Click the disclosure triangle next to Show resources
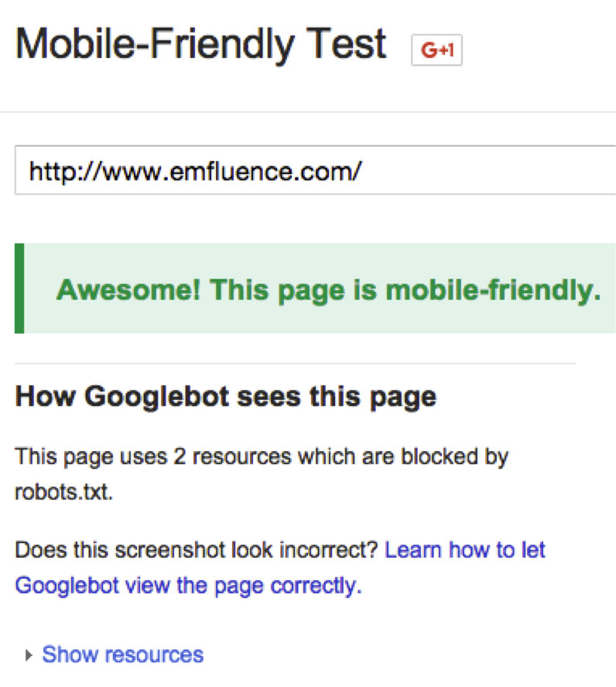Viewport: 616px width, 687px height. 28,655
